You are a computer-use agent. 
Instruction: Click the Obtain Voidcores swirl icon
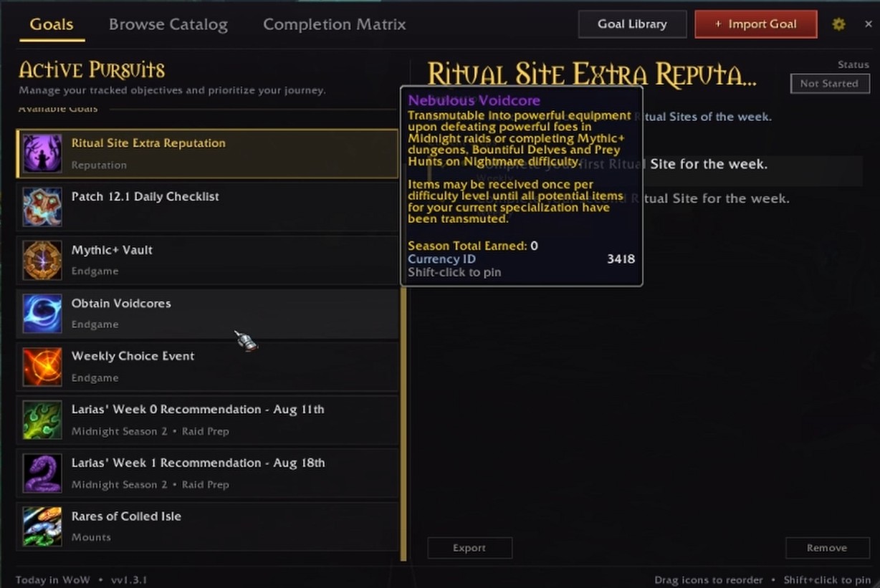[42, 314]
